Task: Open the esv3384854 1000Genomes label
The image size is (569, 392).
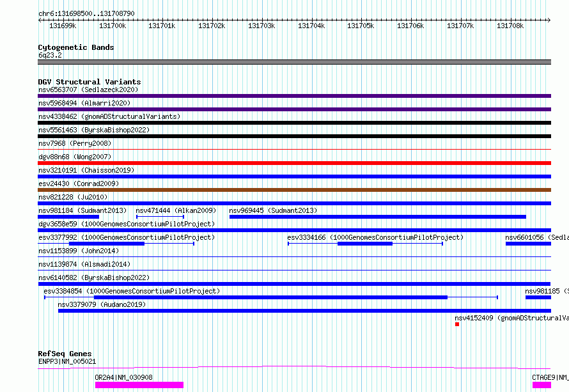Action: tap(132, 291)
